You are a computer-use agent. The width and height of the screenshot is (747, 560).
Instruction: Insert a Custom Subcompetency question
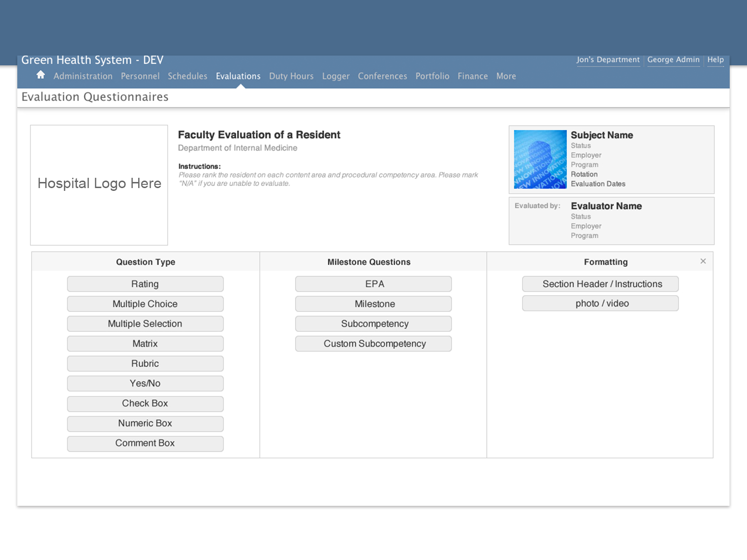373,343
